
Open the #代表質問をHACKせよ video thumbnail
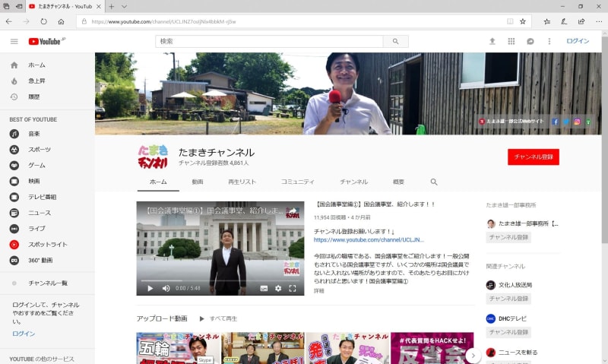coord(432,348)
